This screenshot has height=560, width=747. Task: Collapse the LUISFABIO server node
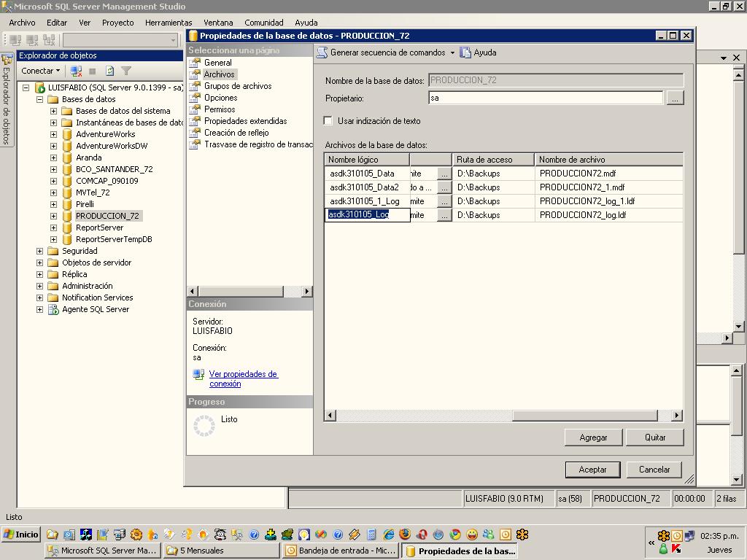(26, 87)
